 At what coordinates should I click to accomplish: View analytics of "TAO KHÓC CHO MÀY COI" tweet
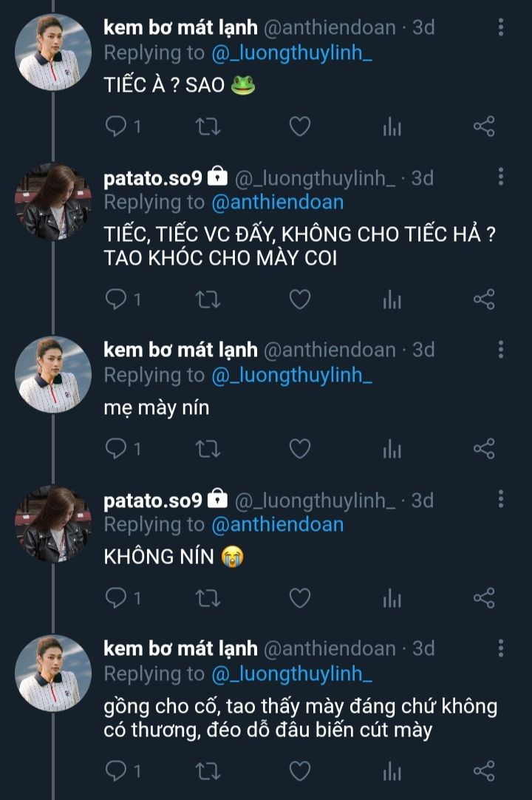[x=392, y=299]
